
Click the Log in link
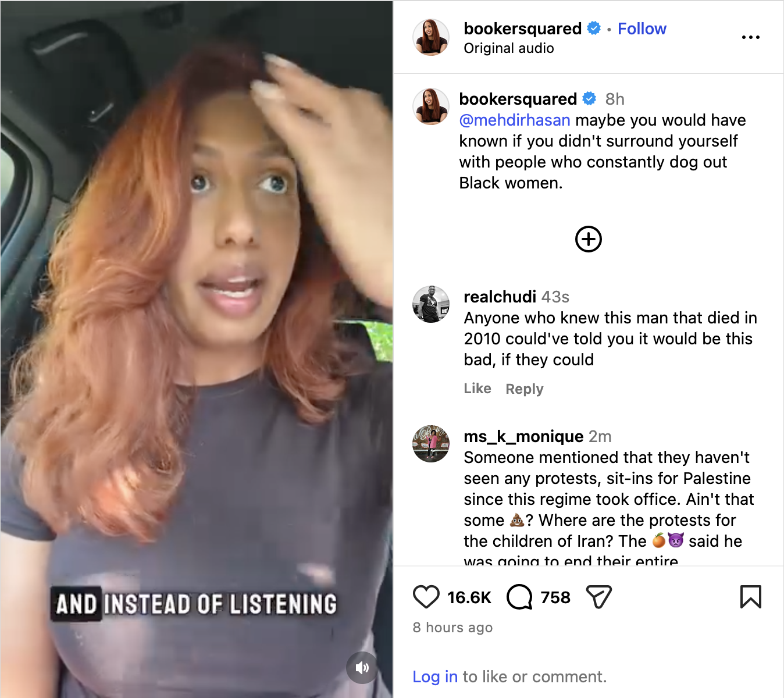[x=435, y=676]
